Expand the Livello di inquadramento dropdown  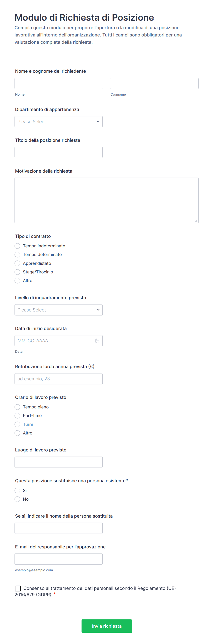pyautogui.click(x=59, y=310)
